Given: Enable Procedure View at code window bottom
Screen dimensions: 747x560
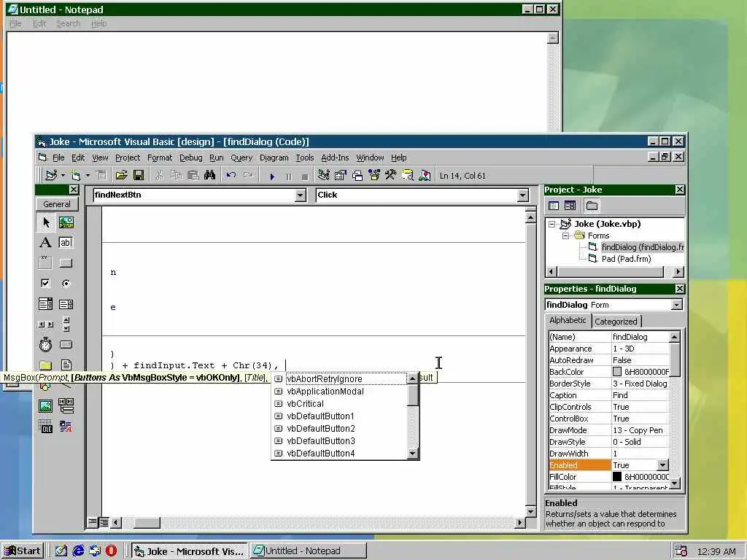Looking at the screenshot, I should click(x=93, y=522).
